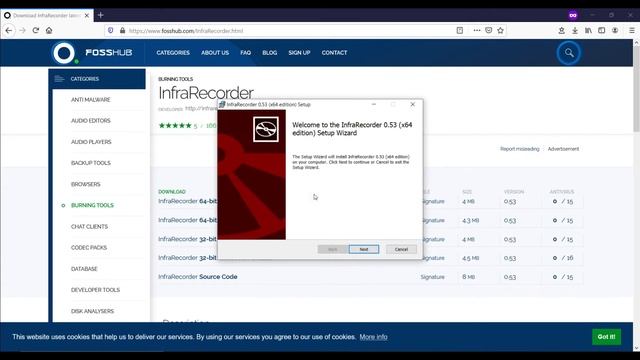Viewport: 640px width, 360px height.
Task: Click the Categories list icon in sidebar
Action: pos(59,79)
